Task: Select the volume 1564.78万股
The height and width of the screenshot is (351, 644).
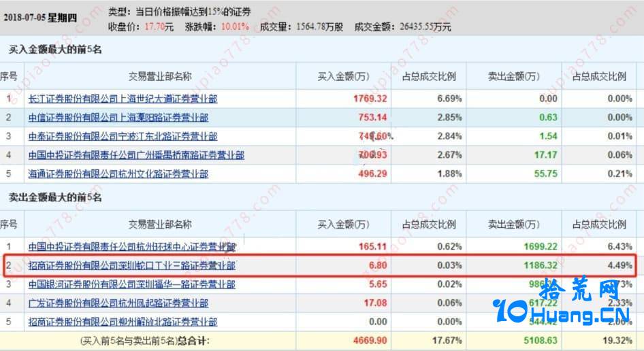Action: pyautogui.click(x=319, y=27)
